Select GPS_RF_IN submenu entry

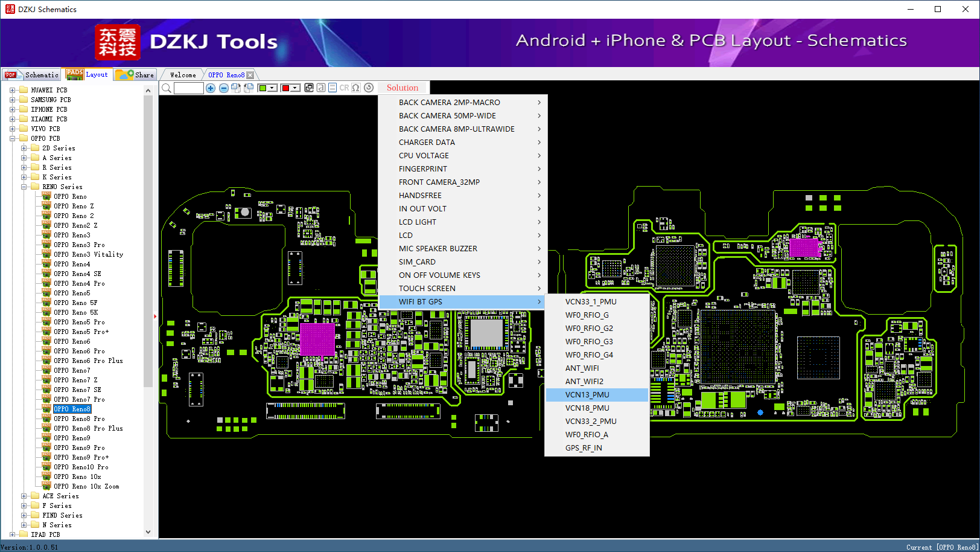597,448
